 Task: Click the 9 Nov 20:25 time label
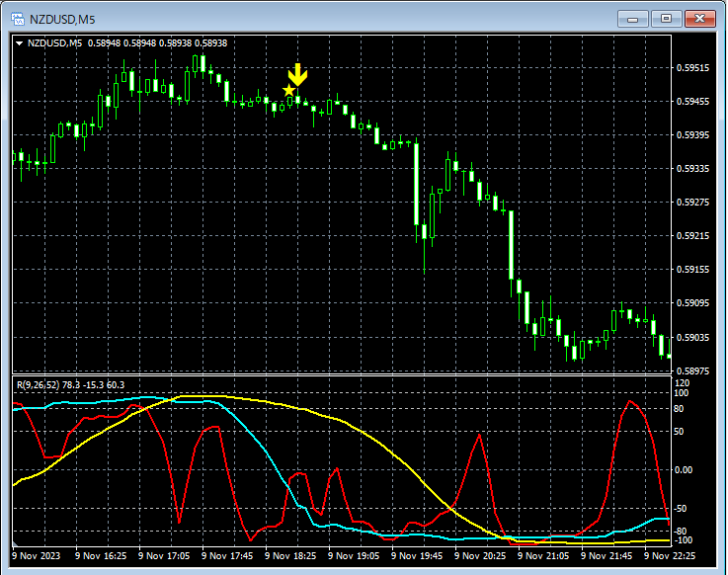[480, 555]
